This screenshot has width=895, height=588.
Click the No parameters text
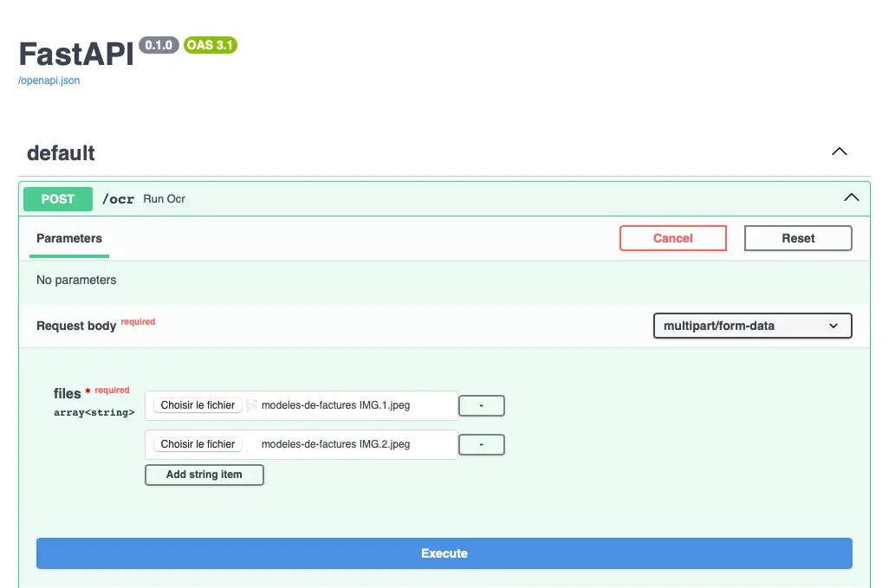click(x=76, y=280)
